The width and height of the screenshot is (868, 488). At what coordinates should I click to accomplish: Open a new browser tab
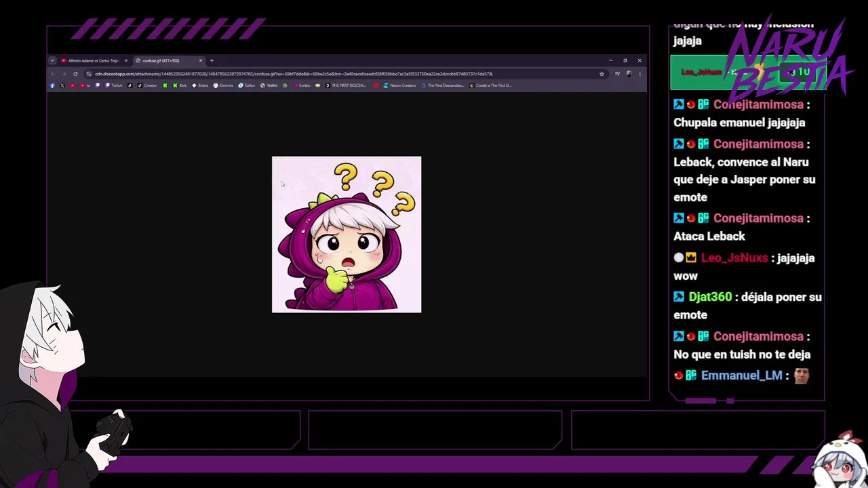[212, 60]
